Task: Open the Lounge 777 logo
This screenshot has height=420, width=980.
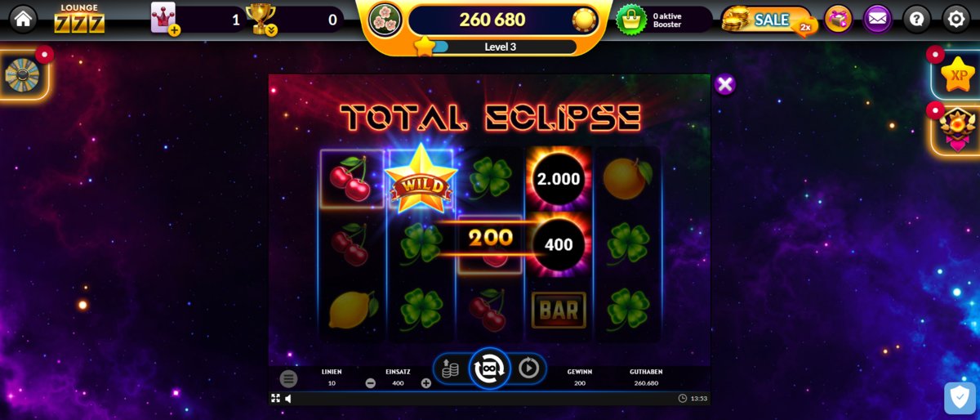Action: (x=79, y=18)
